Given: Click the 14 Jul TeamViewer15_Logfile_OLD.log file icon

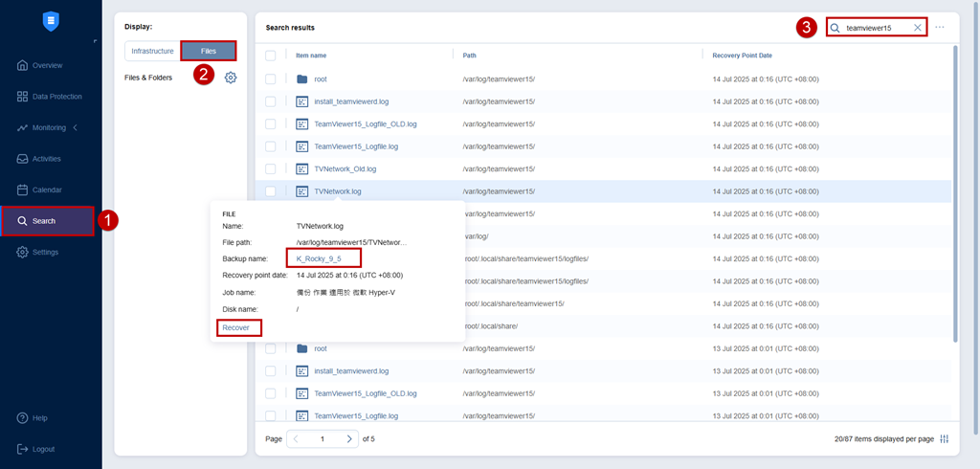Looking at the screenshot, I should (x=302, y=123).
